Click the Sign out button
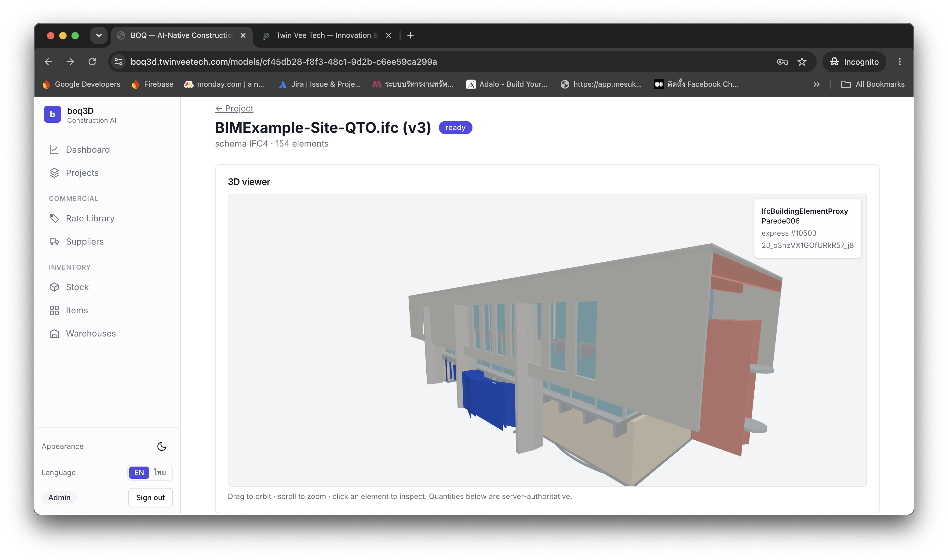The image size is (948, 560). coord(151,497)
